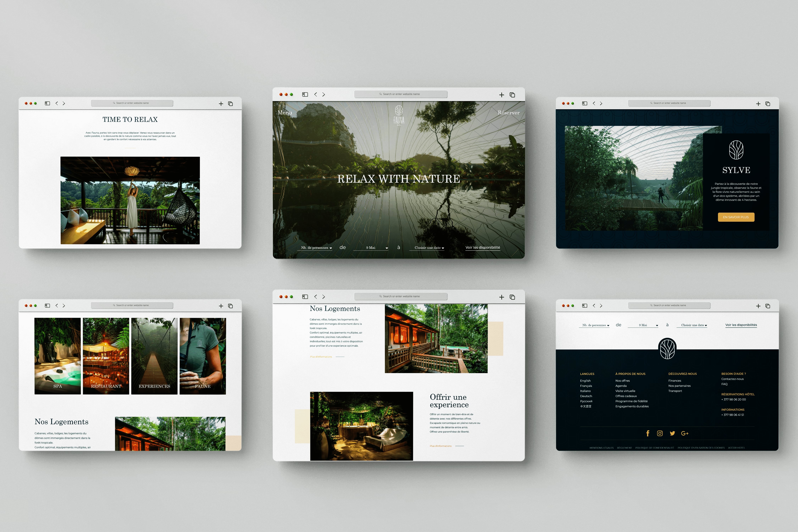Click the Facebook icon in the footer
Image resolution: width=798 pixels, height=532 pixels.
pos(648,433)
